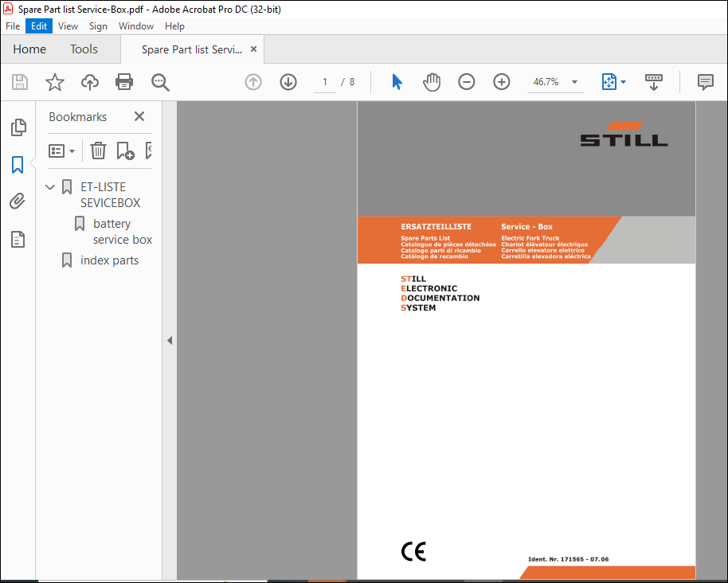Activate the Hand pan tool

432,82
